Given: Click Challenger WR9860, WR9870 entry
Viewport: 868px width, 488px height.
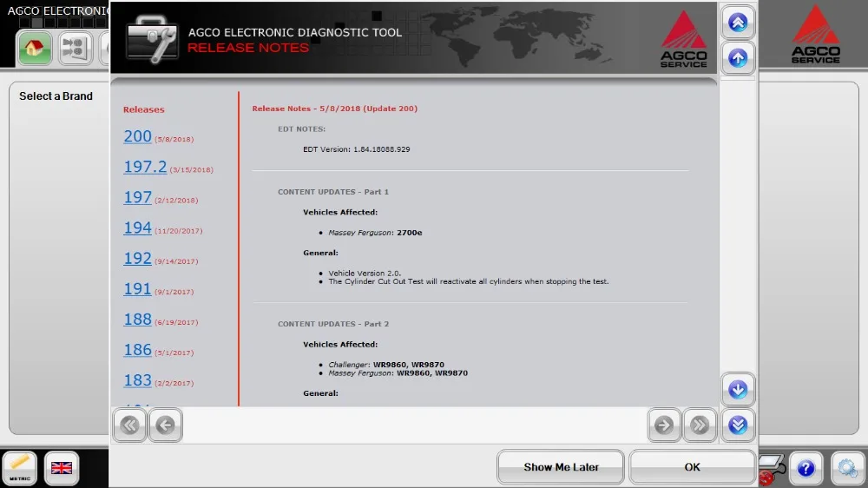Looking at the screenshot, I should [386, 365].
